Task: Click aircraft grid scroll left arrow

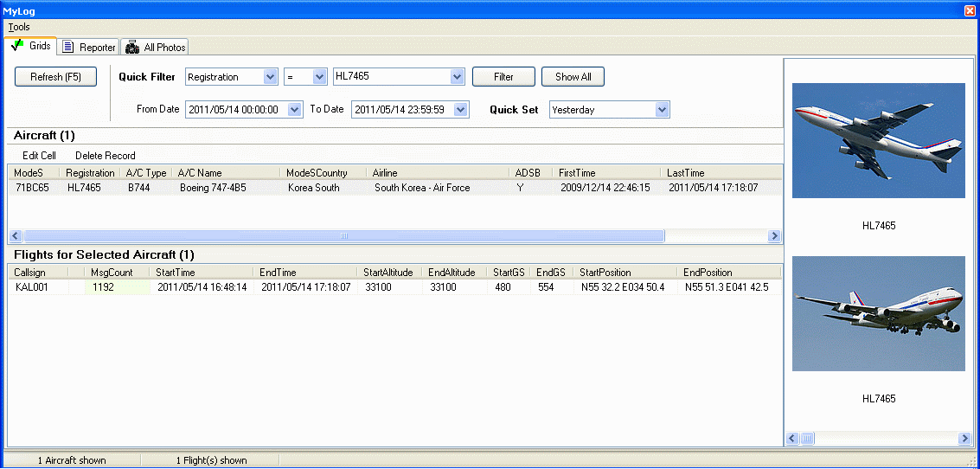Action: click(x=16, y=236)
